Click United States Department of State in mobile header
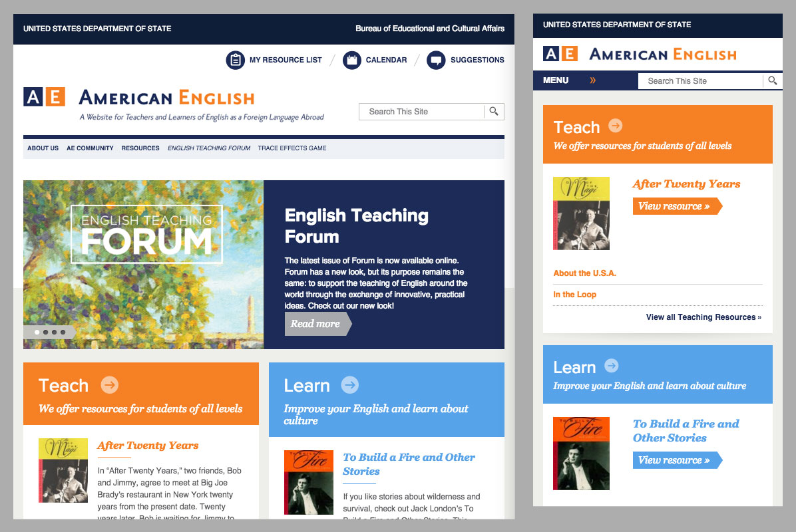The width and height of the screenshot is (796, 532). [x=617, y=25]
